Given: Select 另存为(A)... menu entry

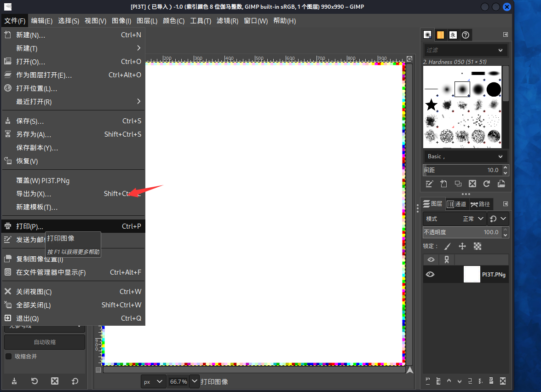Looking at the screenshot, I should click(x=34, y=134).
